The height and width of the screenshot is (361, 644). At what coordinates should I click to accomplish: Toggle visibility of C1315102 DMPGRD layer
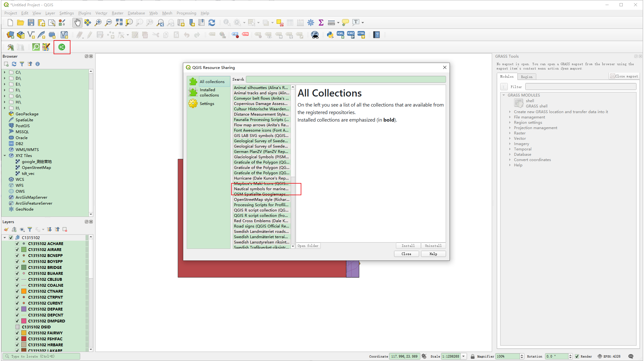(x=17, y=321)
